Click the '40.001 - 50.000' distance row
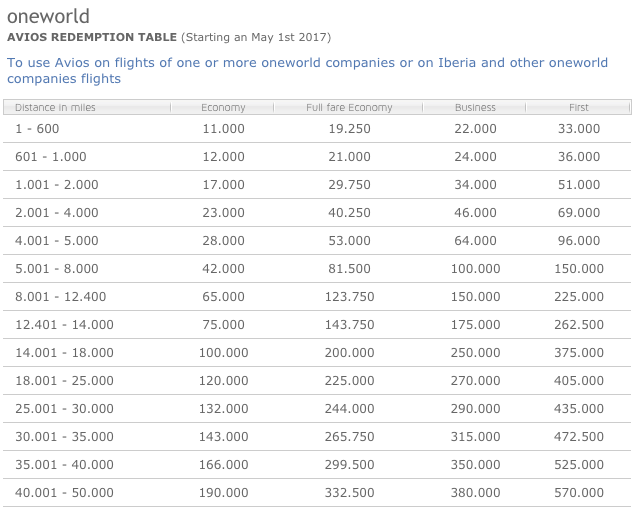Viewport: 642px width, 513px height. tap(65, 493)
